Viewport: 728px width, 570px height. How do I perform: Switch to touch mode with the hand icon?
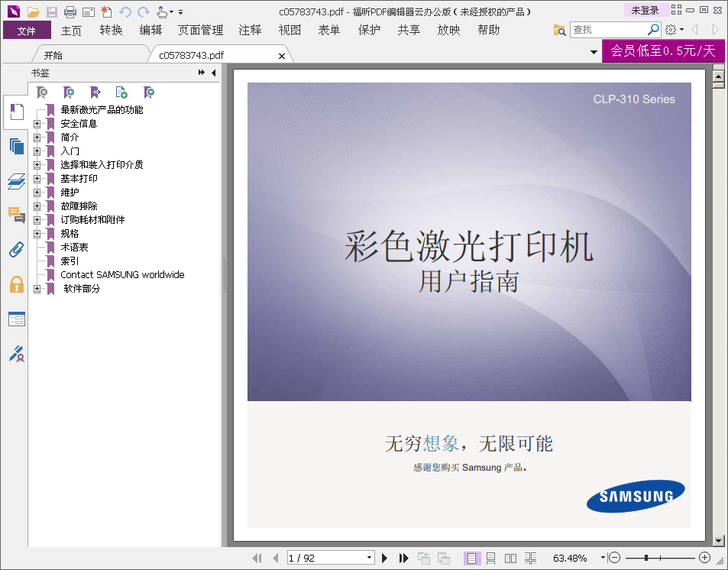162,11
